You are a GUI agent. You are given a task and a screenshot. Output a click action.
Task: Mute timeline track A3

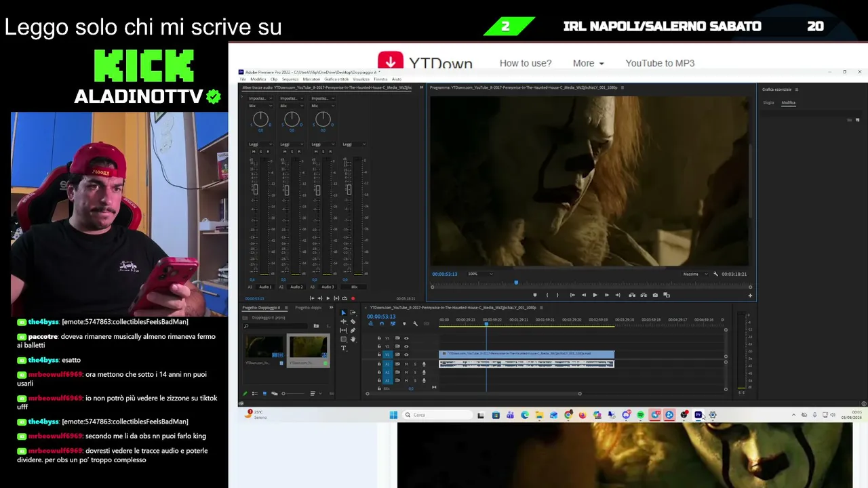tap(406, 380)
